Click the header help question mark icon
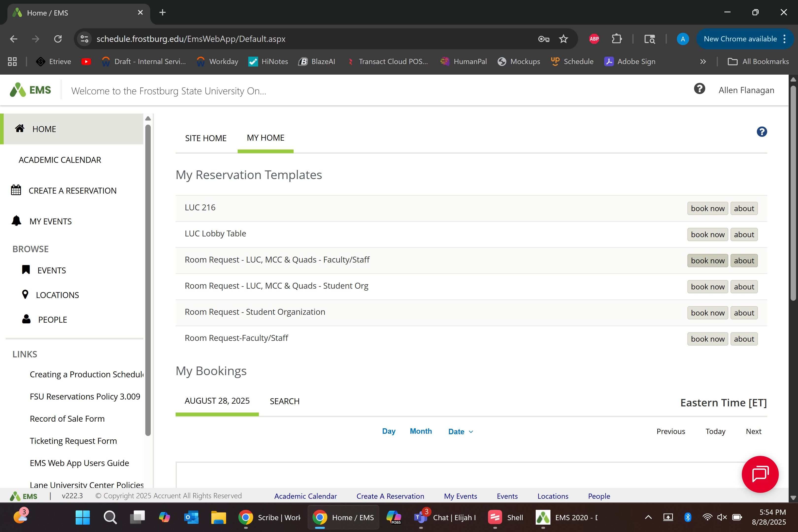 tap(699, 89)
